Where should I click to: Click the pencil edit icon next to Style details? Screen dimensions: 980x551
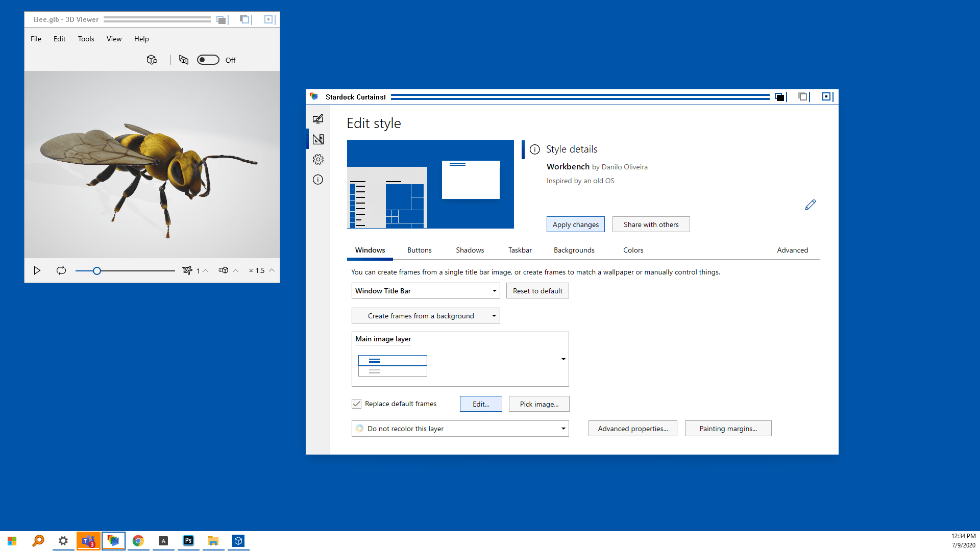coord(810,205)
